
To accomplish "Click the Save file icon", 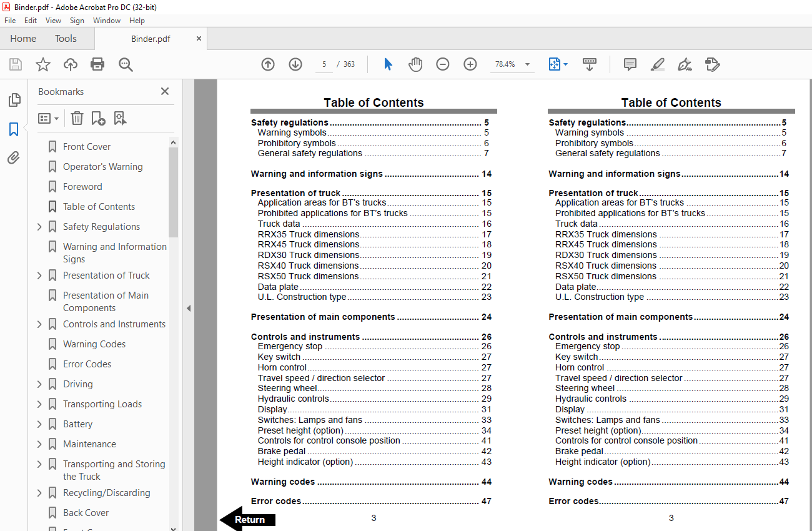I will coord(16,64).
